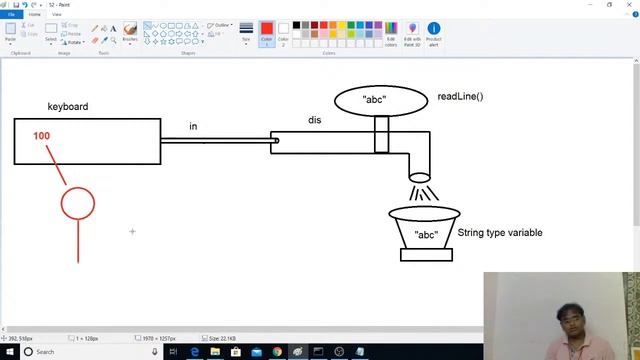This screenshot has width=640, height=360.
Task: Open Edit colors dialog
Action: coord(391,34)
